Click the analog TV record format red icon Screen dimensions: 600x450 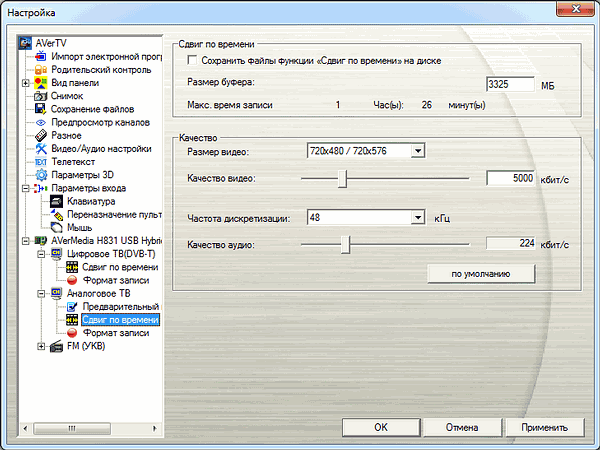coord(72,333)
